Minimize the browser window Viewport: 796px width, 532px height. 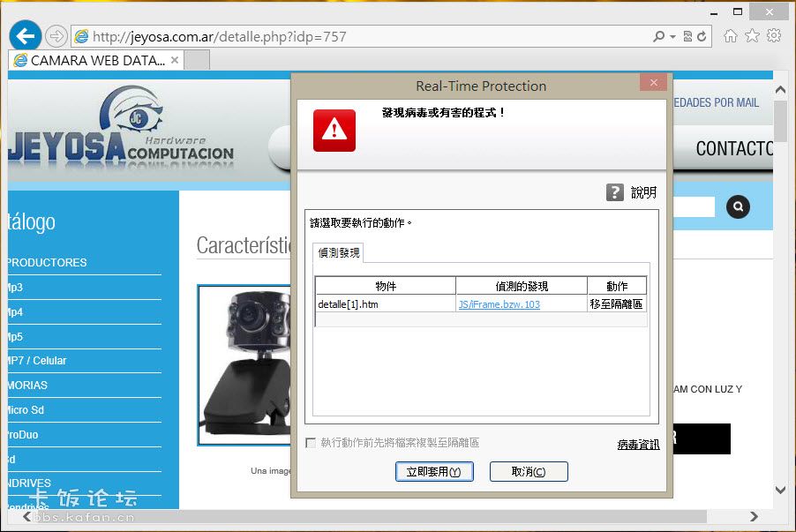click(x=714, y=12)
